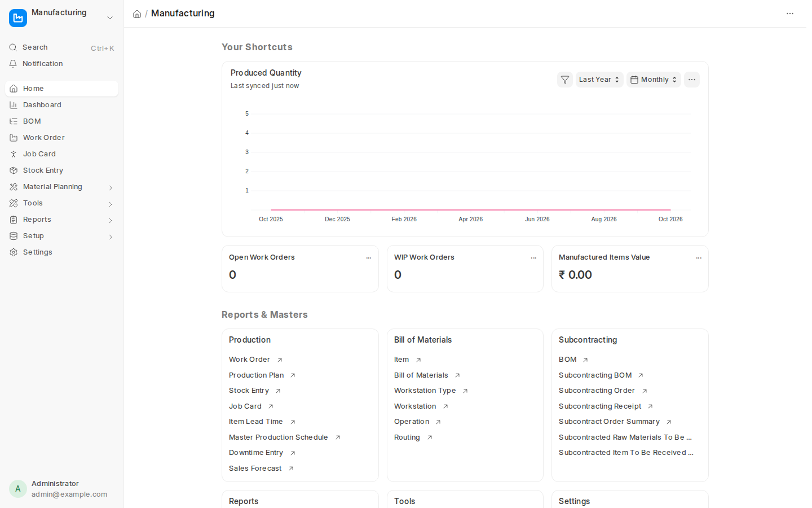Open the Manufacturing workspace switcher chevron

click(x=110, y=18)
